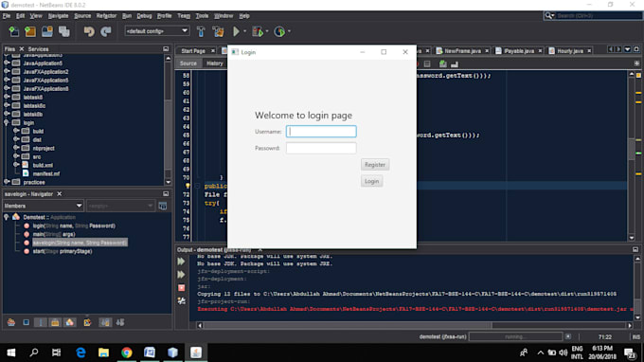Click the Register button in Login window
Image resolution: width=644 pixels, height=362 pixels.
pyautogui.click(x=375, y=164)
